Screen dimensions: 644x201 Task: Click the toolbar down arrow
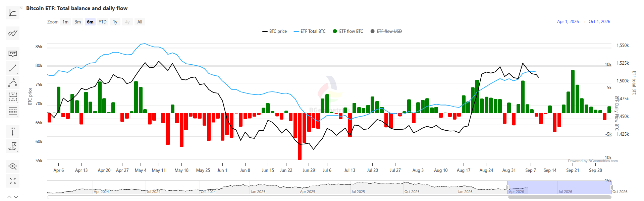(x=16, y=197)
